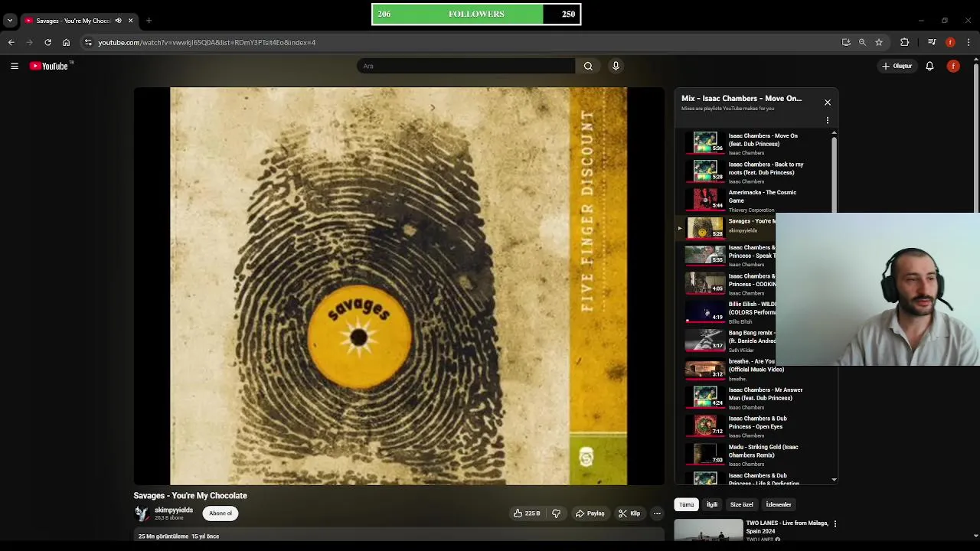Open a new browser tab

coord(149,21)
